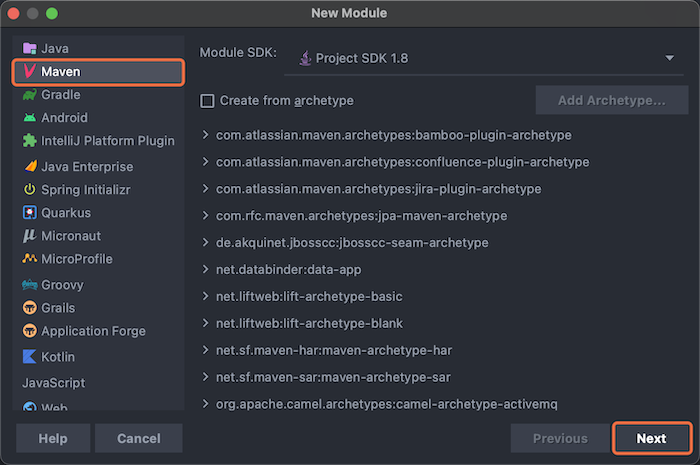
Task: Click the Java Enterprise icon
Action: pos(30,166)
